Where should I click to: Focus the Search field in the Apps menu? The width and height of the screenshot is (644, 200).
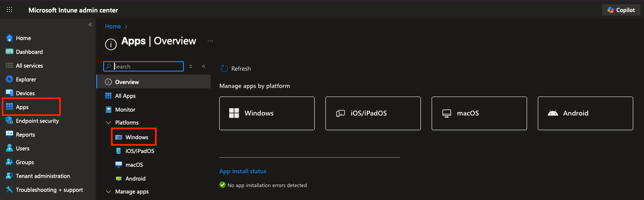coord(144,66)
